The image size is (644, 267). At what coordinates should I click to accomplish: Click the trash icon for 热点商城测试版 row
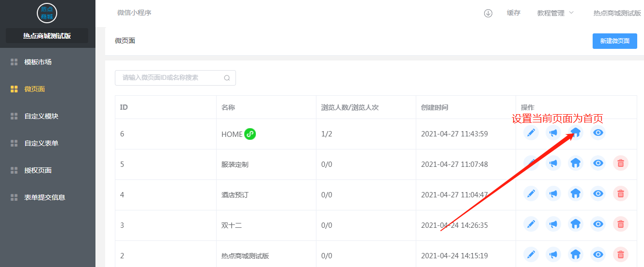[x=621, y=254]
